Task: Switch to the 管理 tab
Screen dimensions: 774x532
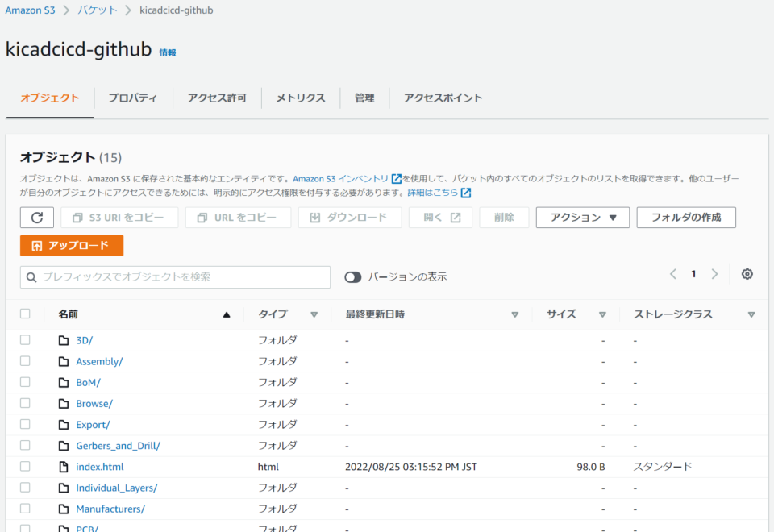Action: coord(364,97)
